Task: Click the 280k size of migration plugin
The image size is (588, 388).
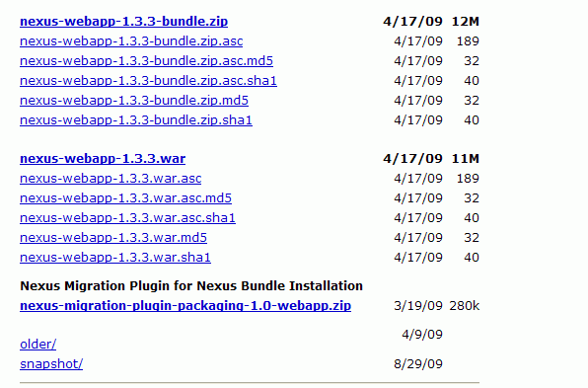Action: pos(465,306)
